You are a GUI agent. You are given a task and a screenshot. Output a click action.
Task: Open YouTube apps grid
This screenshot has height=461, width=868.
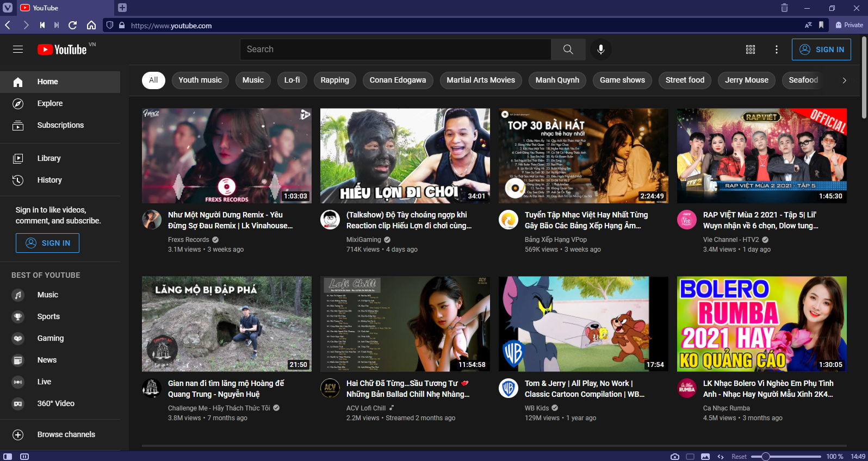point(751,49)
